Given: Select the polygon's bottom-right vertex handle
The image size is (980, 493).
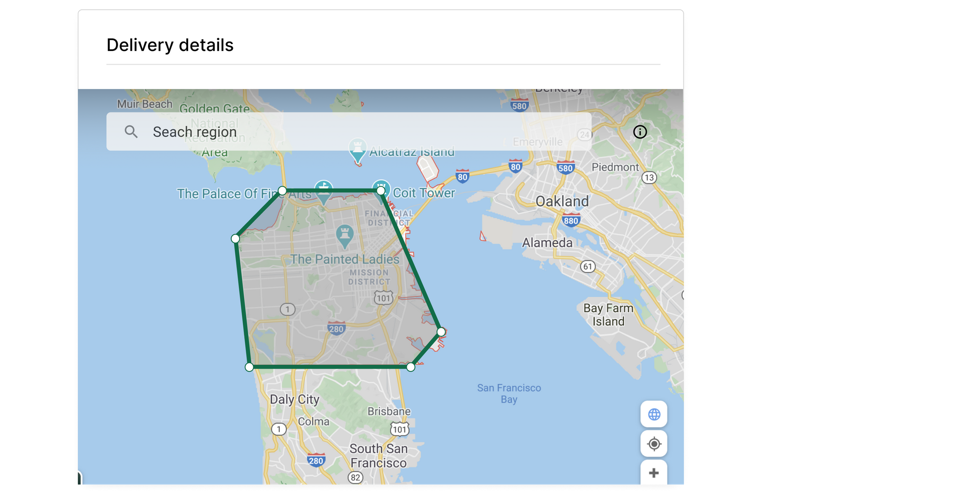Looking at the screenshot, I should pyautogui.click(x=411, y=367).
